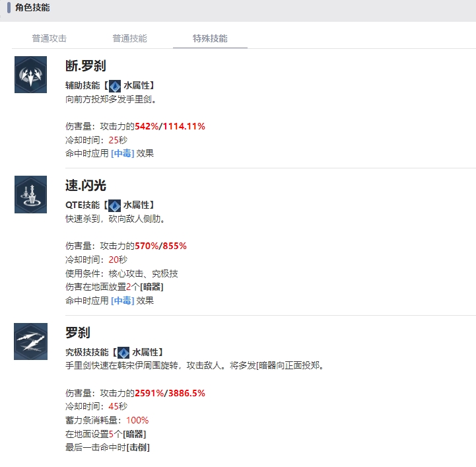Switch to the 普通攻击 tab
The width and height of the screenshot is (476, 467).
[49, 38]
